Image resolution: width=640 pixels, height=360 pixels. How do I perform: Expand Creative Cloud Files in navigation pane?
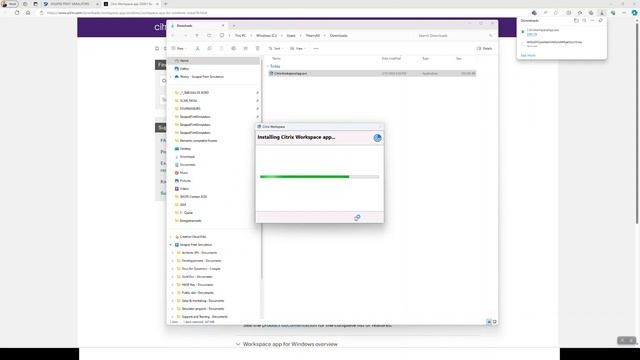(x=171, y=237)
